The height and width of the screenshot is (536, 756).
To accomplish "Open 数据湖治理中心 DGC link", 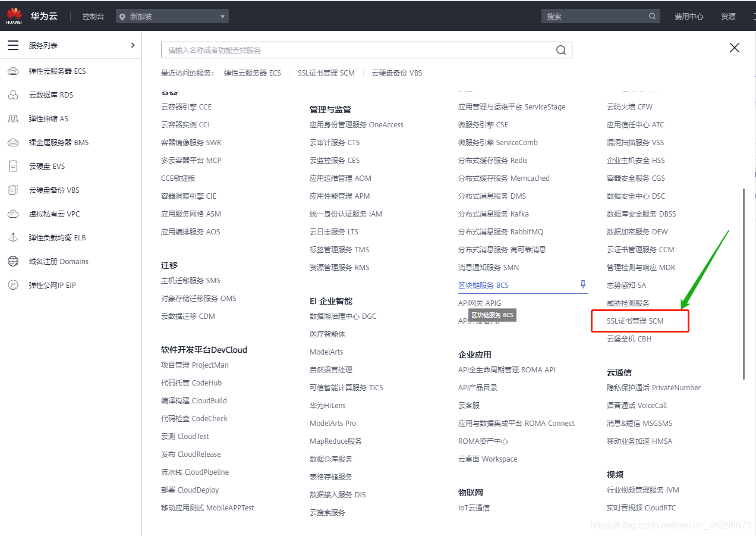I will pyautogui.click(x=343, y=316).
